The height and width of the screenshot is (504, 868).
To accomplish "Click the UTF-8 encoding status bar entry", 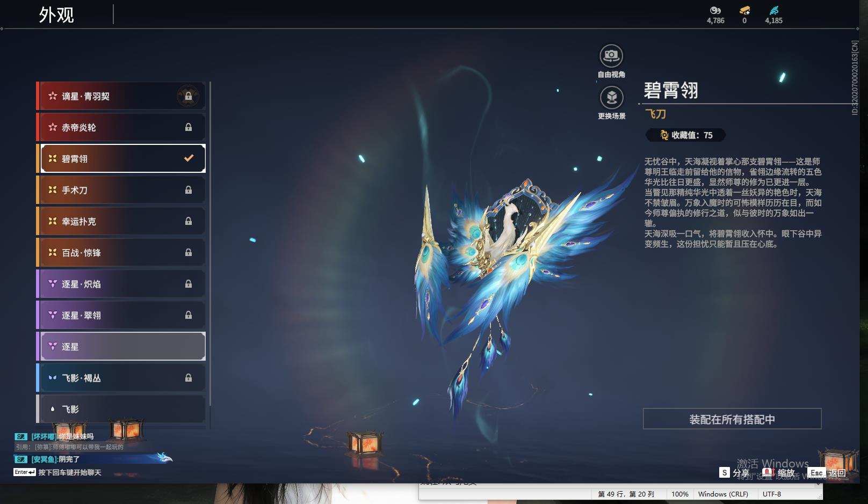I will (772, 494).
